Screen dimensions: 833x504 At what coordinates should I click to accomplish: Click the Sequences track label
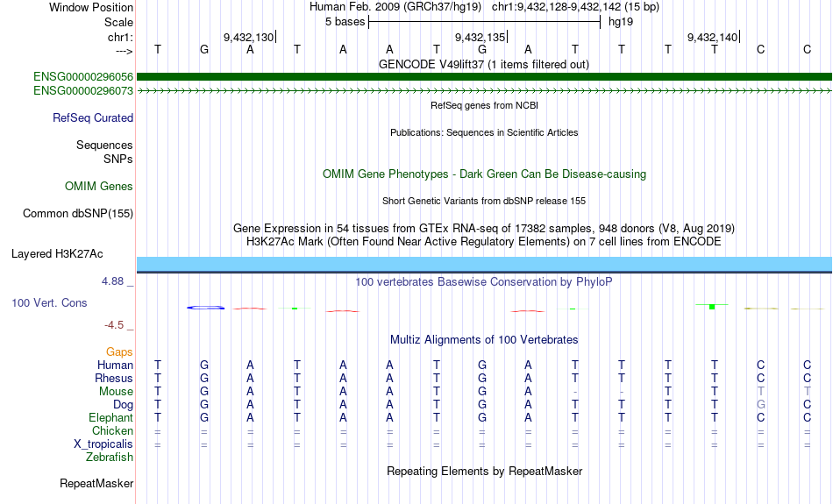[104, 145]
